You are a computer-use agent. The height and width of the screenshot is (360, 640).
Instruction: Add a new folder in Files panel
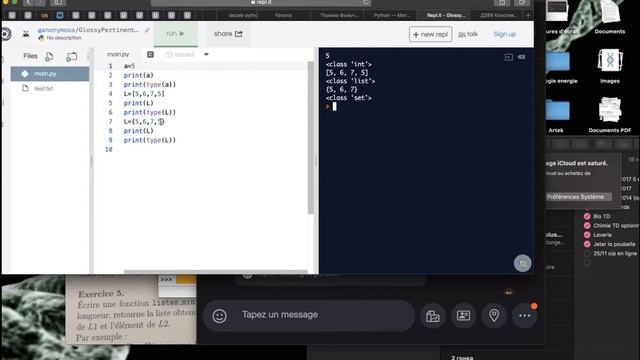71,56
